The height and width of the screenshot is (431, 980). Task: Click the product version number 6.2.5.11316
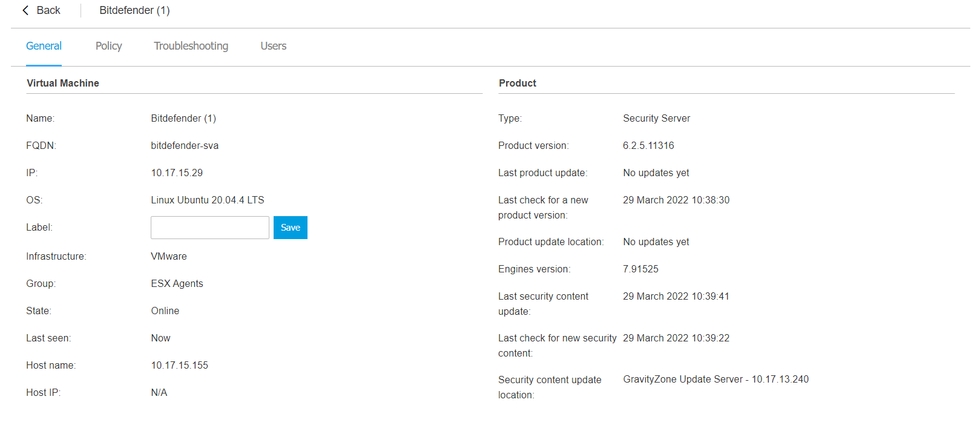point(648,146)
